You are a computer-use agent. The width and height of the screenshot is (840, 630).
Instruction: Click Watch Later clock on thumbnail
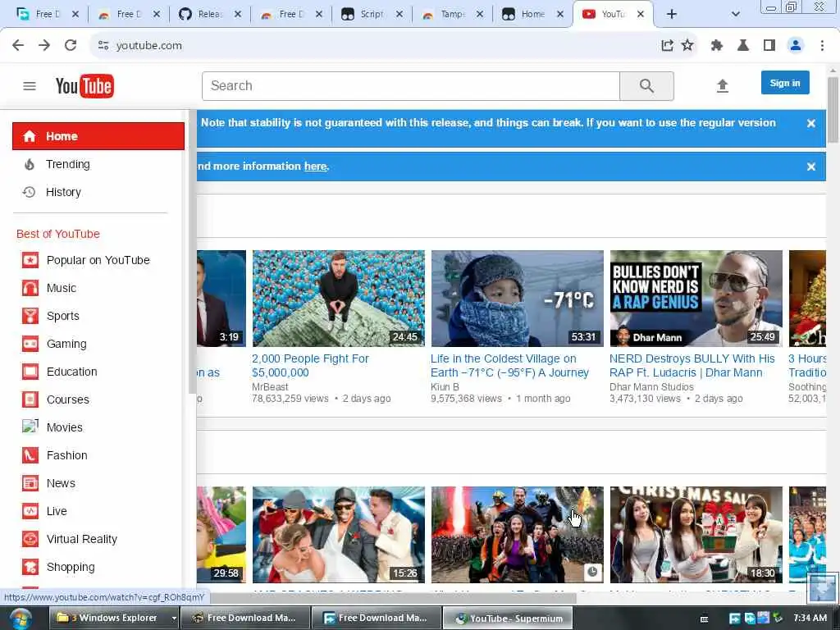(592, 572)
